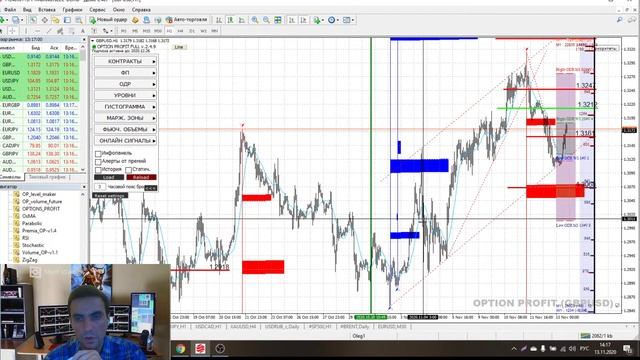Click the OBS Studio taskbar icon
Screen dimensions: 640x360
(220, 349)
